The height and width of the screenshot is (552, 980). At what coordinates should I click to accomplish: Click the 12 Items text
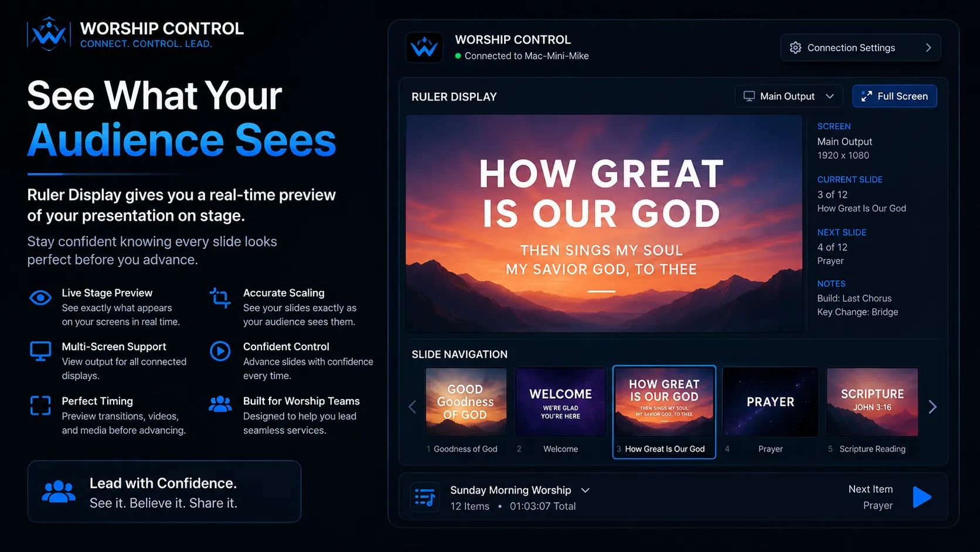[x=469, y=506]
